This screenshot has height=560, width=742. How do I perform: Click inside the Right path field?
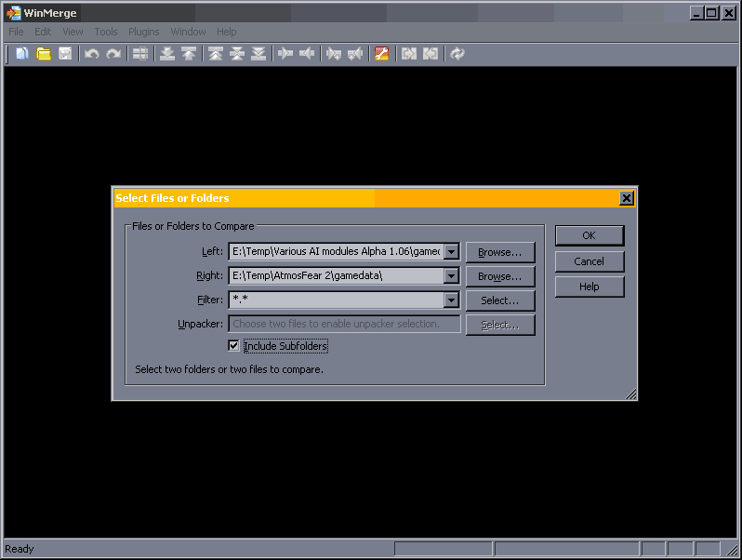(337, 275)
